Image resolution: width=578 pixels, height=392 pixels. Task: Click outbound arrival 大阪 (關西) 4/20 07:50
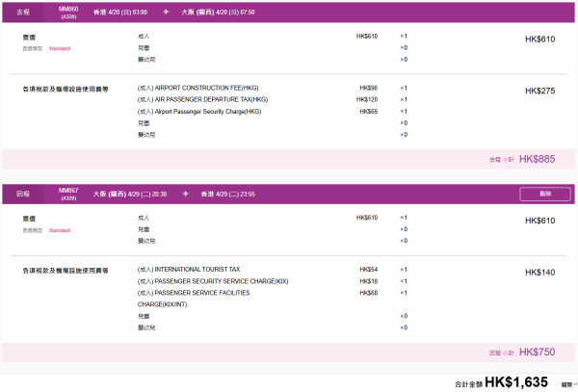tap(218, 13)
